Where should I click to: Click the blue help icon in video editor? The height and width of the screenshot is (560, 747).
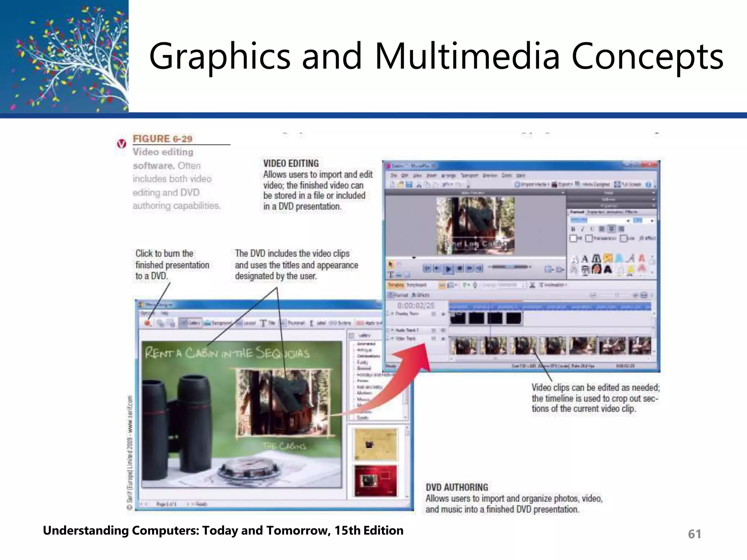click(649, 184)
